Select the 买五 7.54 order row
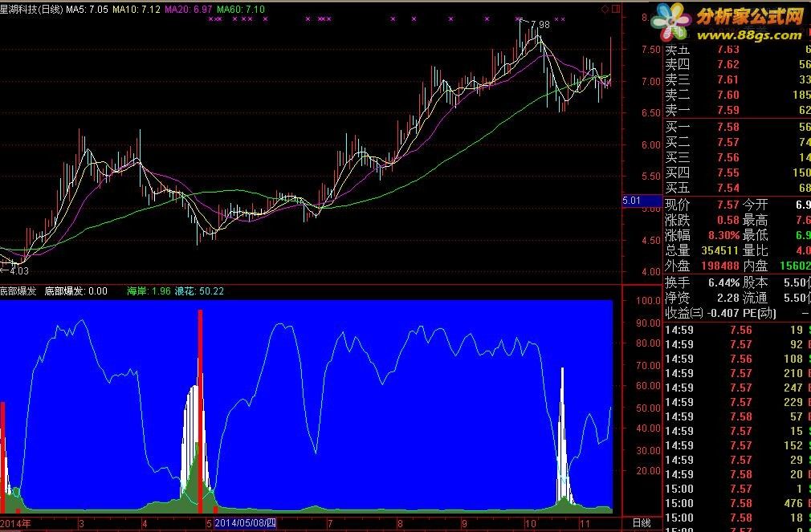Screen dimensions: 811x532 coord(738,189)
